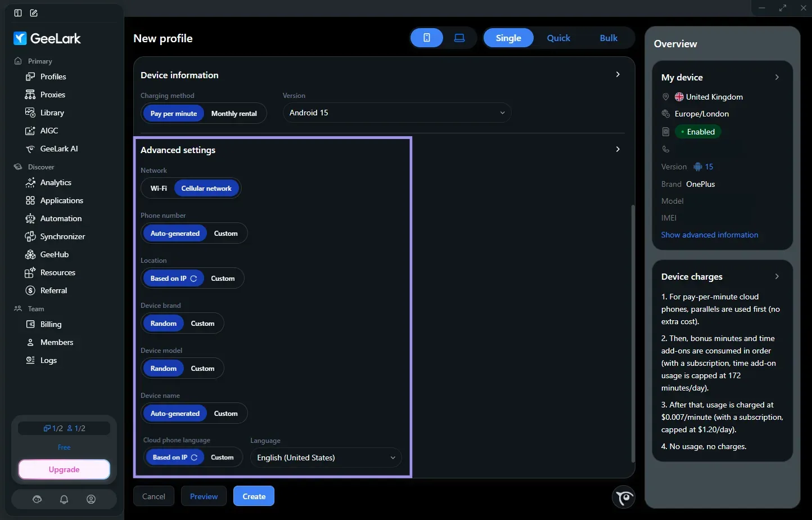
Task: Choose Random device brand
Action: click(164, 323)
